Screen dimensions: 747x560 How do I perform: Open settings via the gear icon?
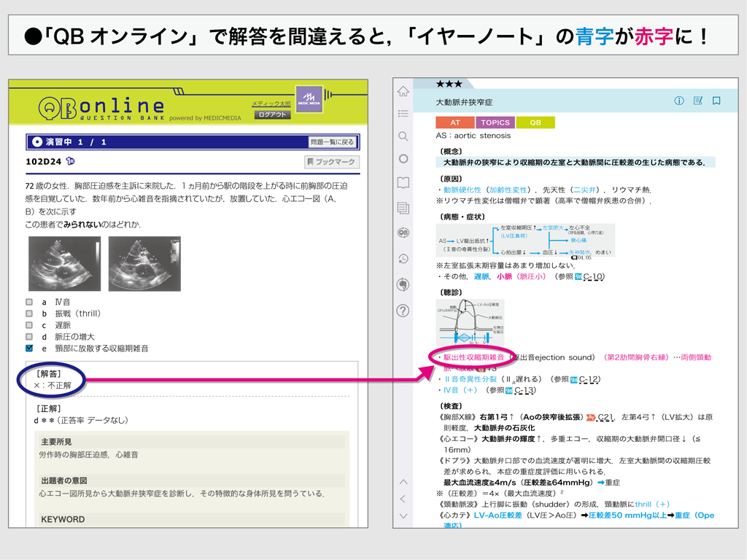403,158
